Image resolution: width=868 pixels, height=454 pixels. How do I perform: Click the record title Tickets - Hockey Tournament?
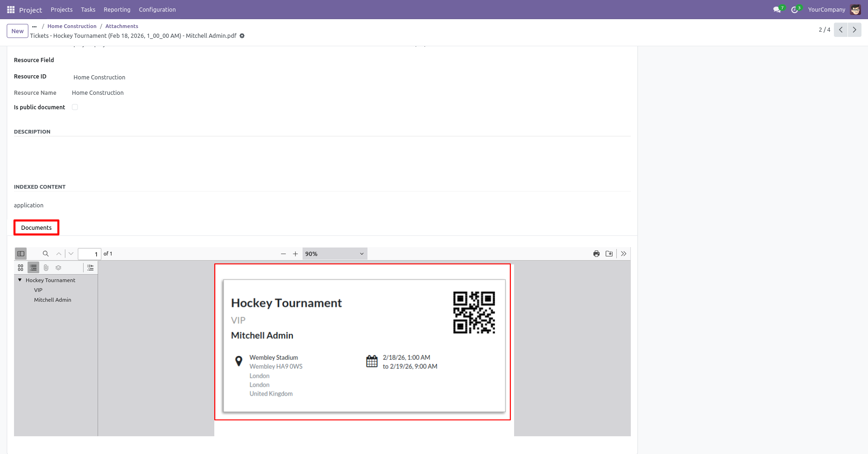click(x=134, y=36)
